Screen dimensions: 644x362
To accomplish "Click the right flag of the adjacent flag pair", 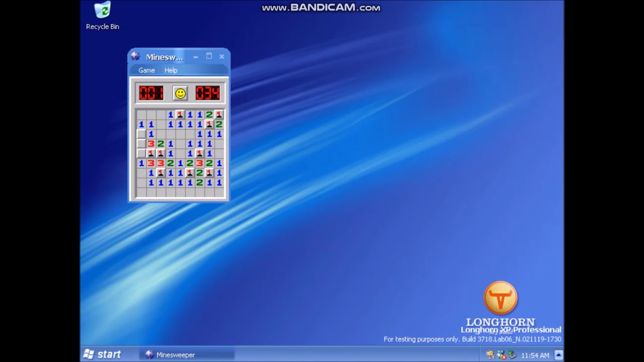I will [x=160, y=153].
